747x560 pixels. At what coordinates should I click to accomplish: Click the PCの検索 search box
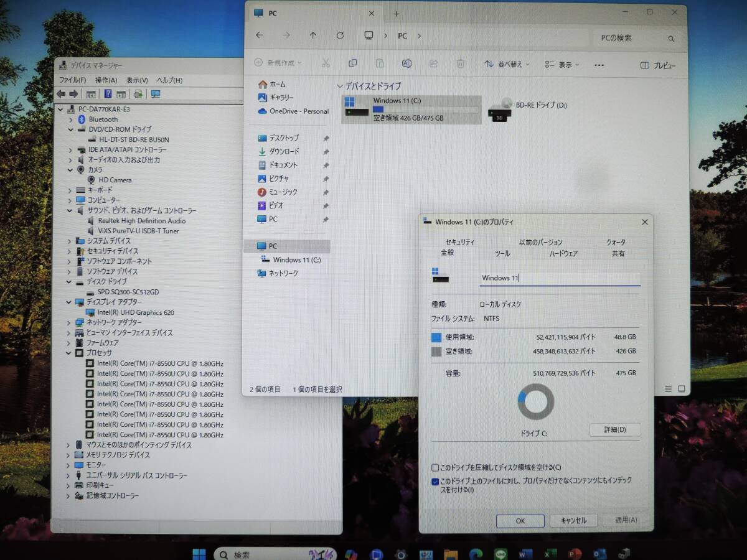[636, 39]
